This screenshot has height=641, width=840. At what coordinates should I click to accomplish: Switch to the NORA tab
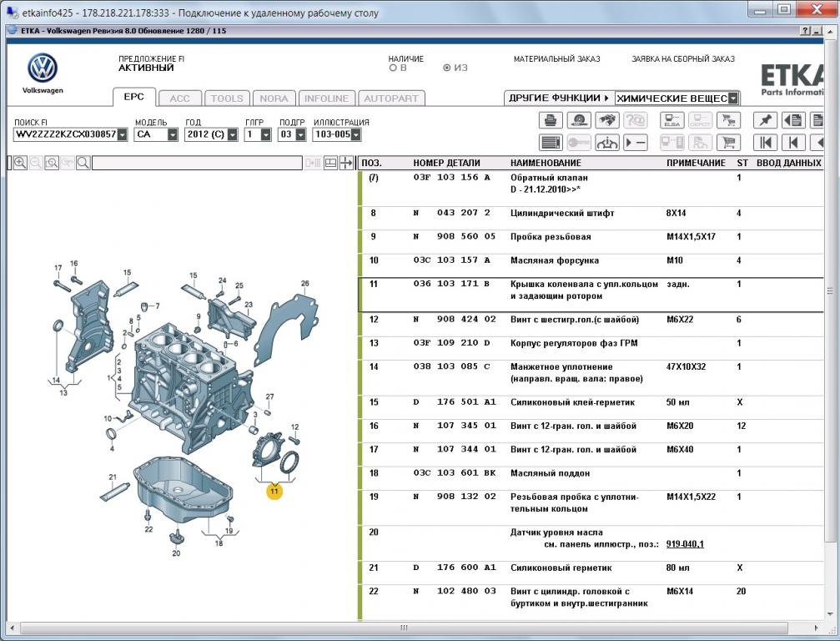(274, 98)
